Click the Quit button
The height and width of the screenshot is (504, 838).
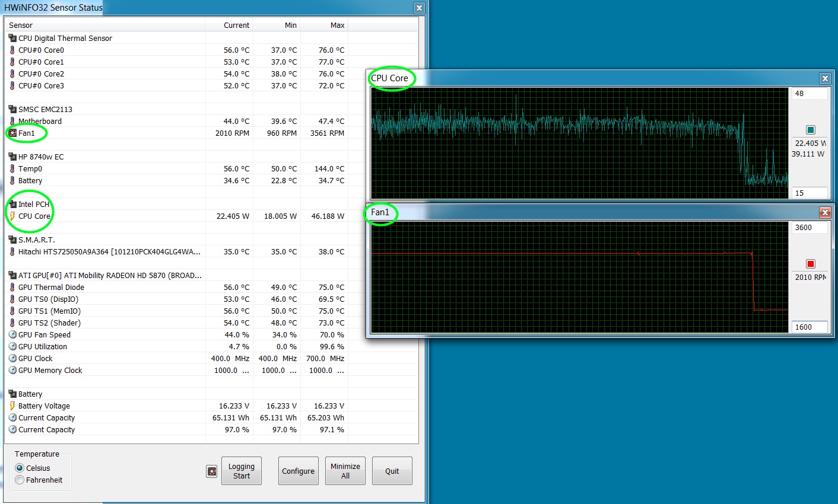[x=392, y=471]
